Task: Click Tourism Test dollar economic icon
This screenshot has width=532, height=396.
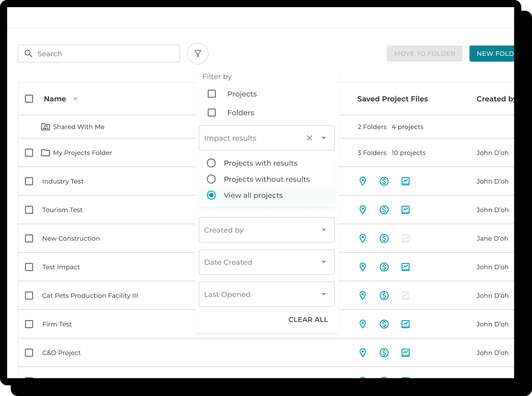Action: click(x=384, y=210)
